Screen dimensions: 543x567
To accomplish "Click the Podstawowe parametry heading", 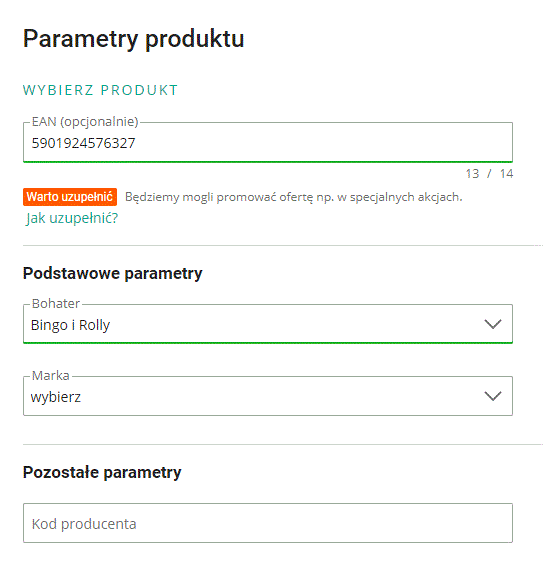I will [x=112, y=273].
